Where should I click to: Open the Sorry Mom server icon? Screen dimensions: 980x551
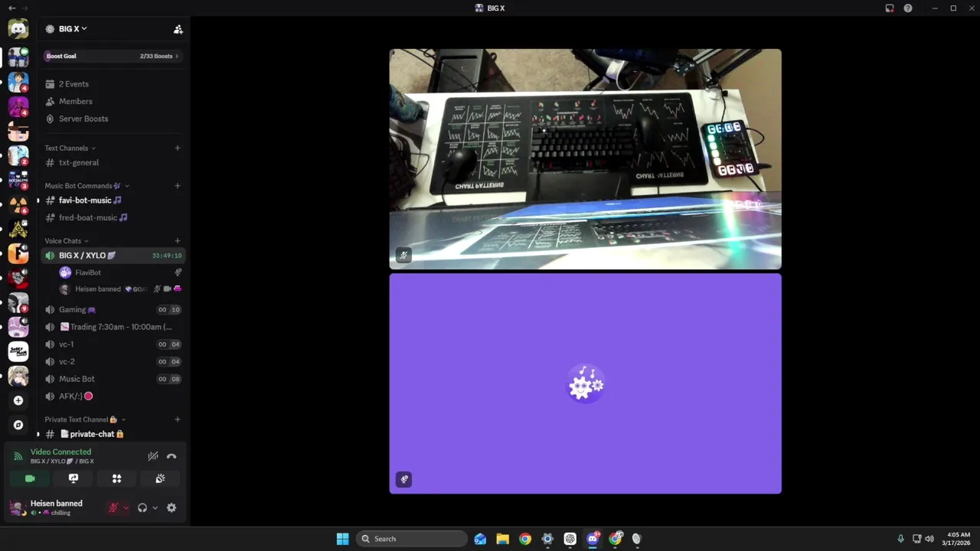[18, 351]
